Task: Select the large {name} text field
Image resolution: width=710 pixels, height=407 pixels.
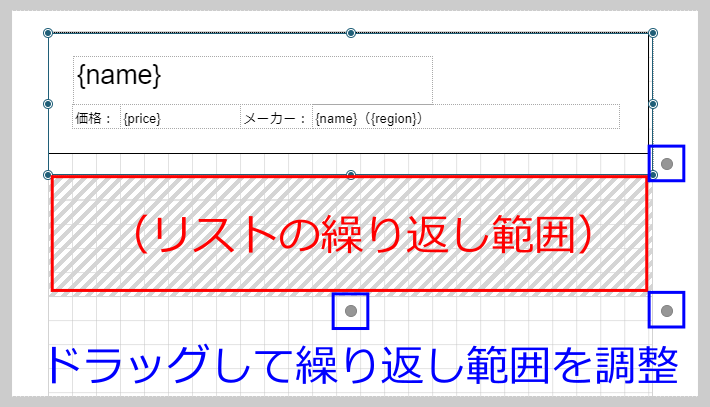Action: click(253, 80)
